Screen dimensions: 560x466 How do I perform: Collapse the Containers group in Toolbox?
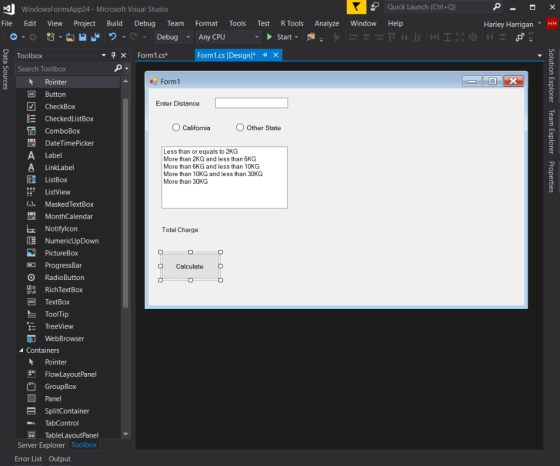tap(21, 350)
